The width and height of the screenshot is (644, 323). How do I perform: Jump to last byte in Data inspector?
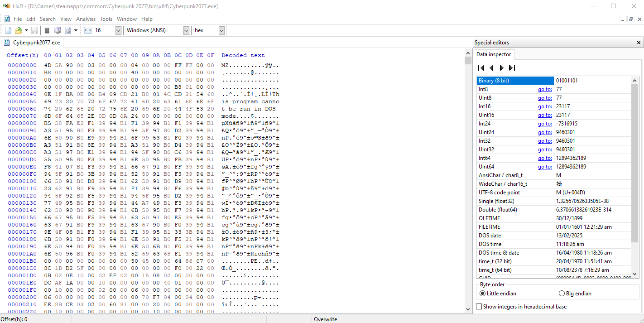[512, 67]
